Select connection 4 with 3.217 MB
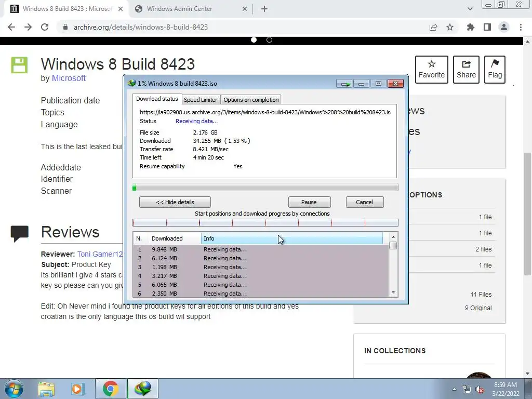 261,276
